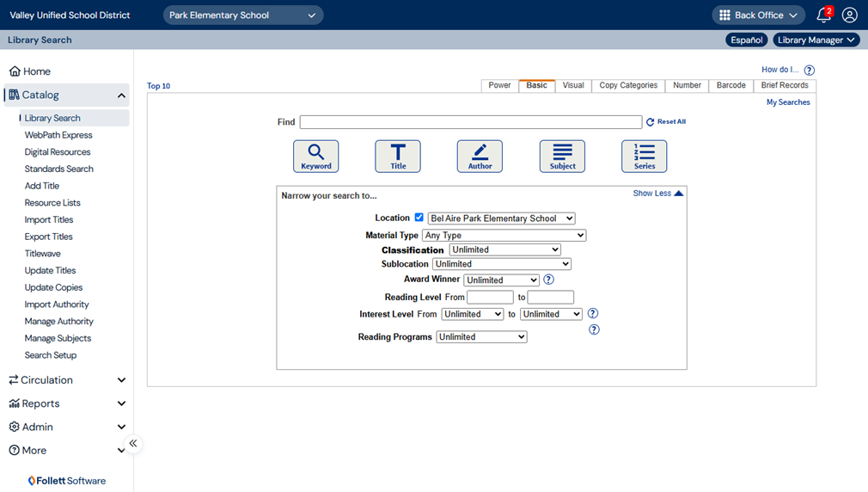The image size is (868, 492).
Task: Click the Reset All refresh icon
Action: pos(651,122)
